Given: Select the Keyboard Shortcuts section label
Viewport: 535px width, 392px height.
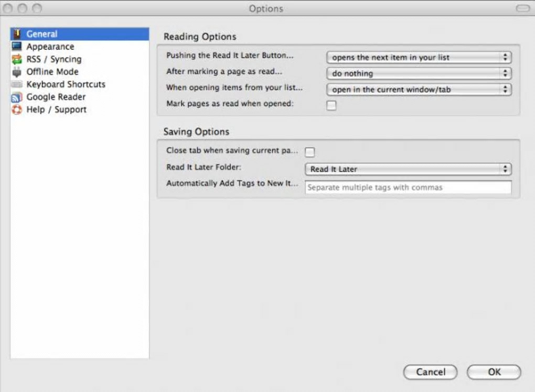Looking at the screenshot, I should click(x=66, y=84).
